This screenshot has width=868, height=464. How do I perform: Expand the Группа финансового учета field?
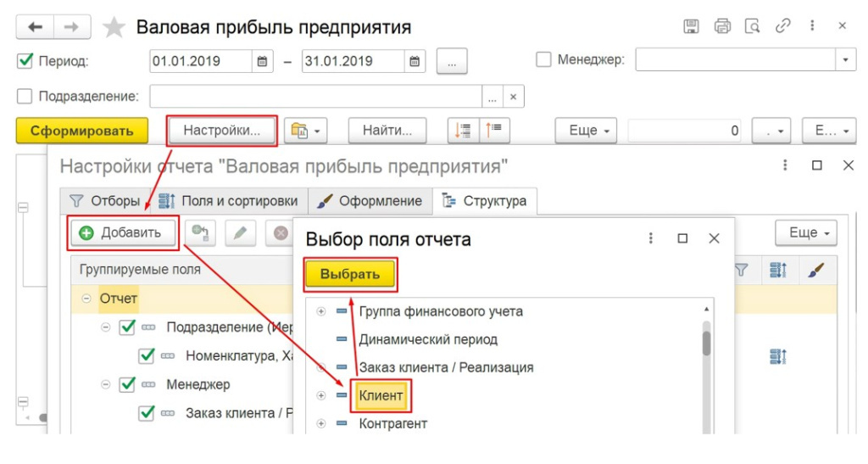(321, 311)
